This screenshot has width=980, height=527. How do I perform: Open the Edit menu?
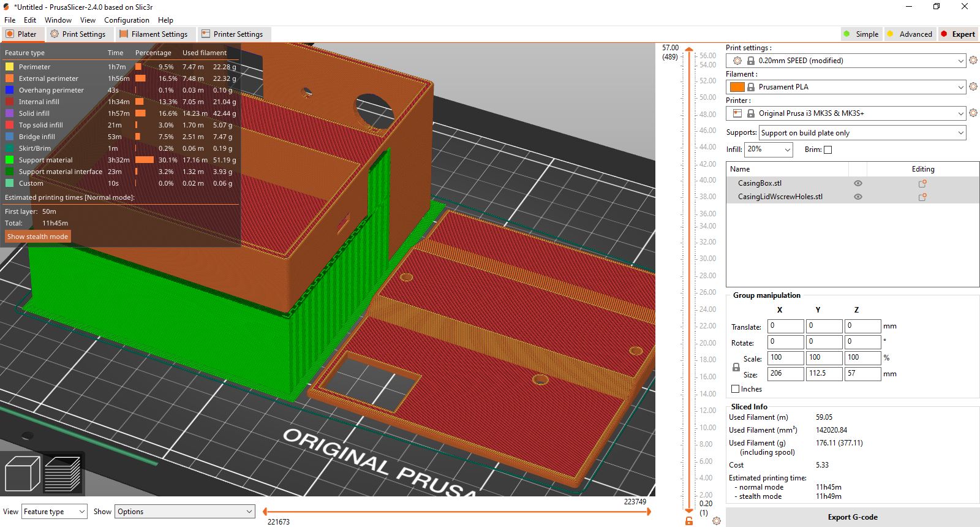pos(30,20)
